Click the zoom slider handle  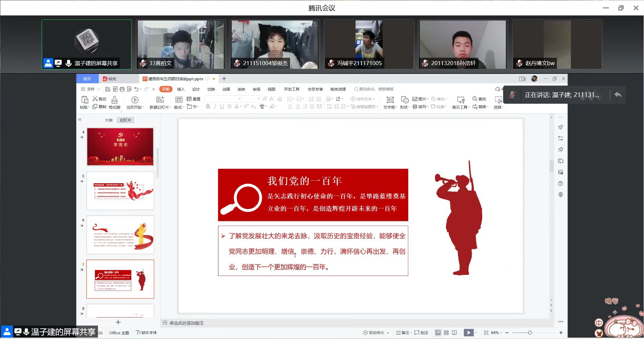[x=530, y=333]
